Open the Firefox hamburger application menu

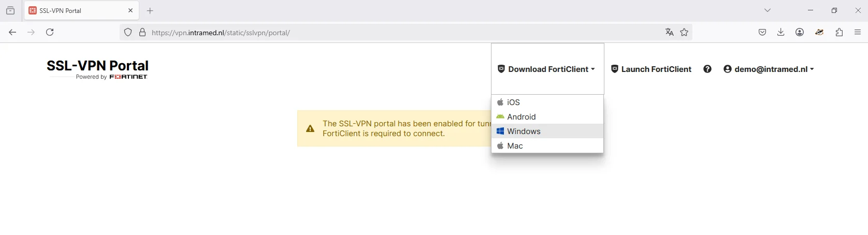coord(858,32)
